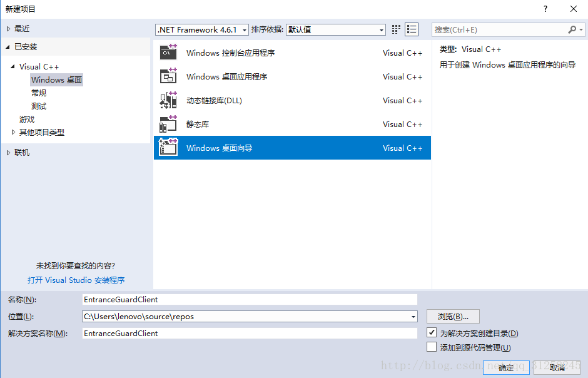
Task: Click the 名称 input field
Action: [x=250, y=299]
